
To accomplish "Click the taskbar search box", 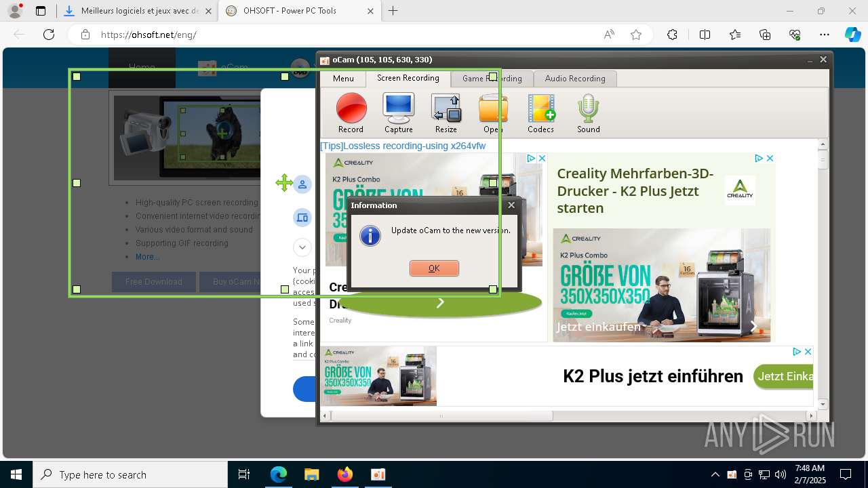I will [x=130, y=474].
